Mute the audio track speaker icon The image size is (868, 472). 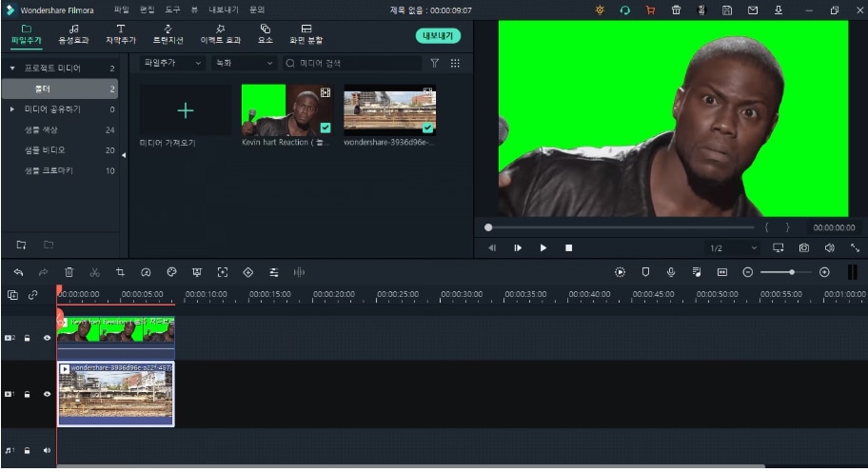(47, 450)
